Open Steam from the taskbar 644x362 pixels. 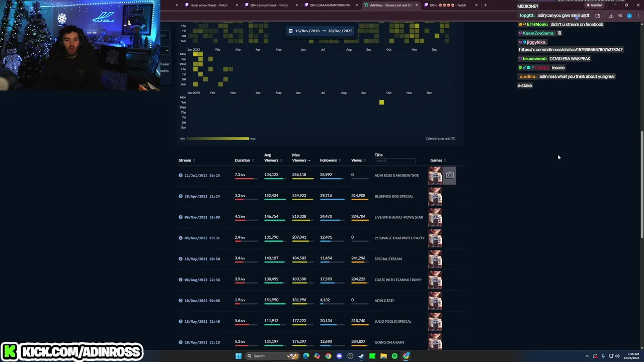(361, 356)
